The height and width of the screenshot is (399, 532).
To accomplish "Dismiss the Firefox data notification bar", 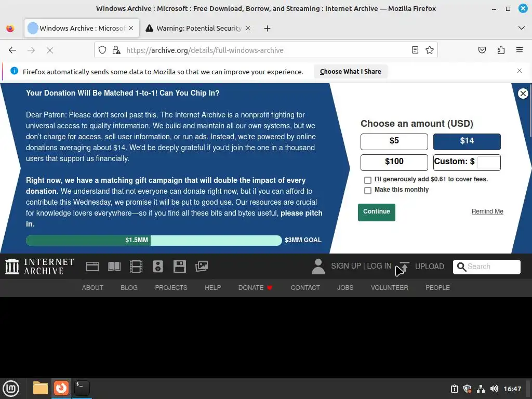I will 520,71.
